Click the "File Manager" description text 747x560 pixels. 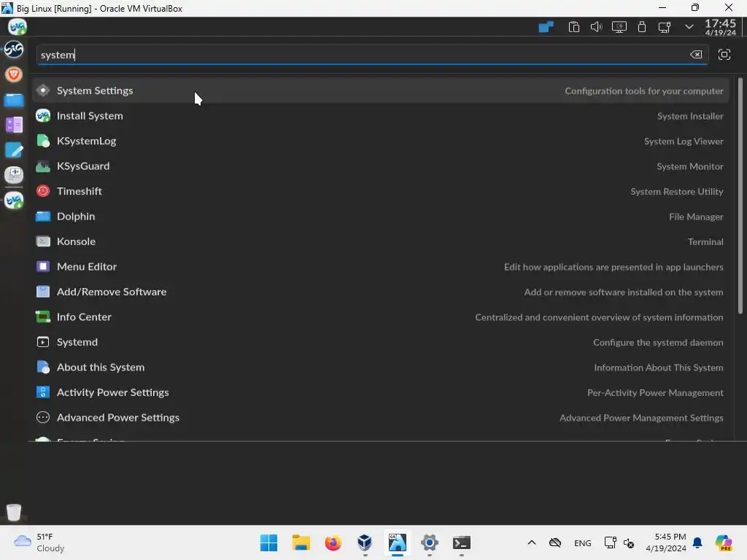click(696, 217)
